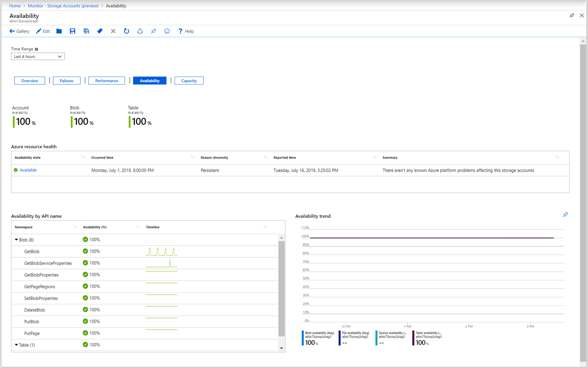Select the Overview tab
Screen dimensions: 588x368
tap(30, 81)
